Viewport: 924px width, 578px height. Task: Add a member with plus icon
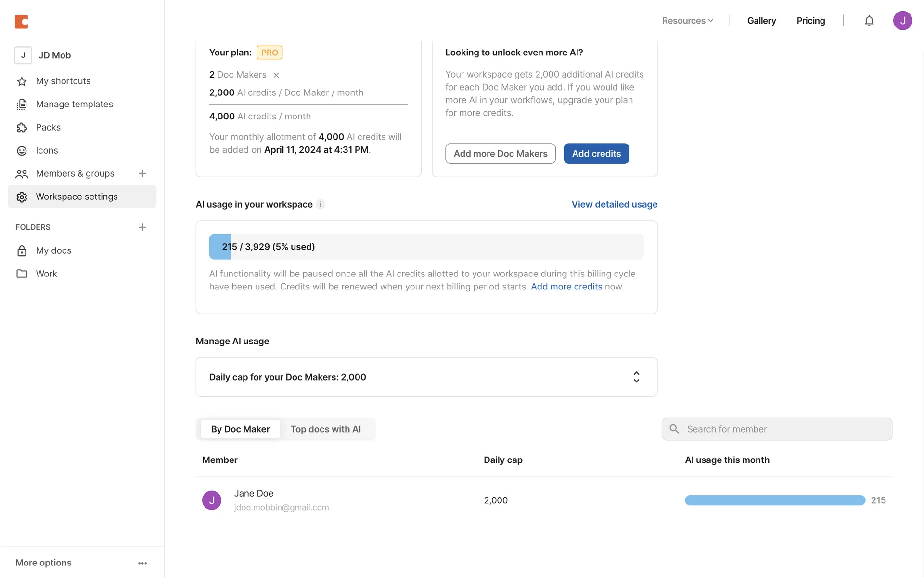[142, 173]
